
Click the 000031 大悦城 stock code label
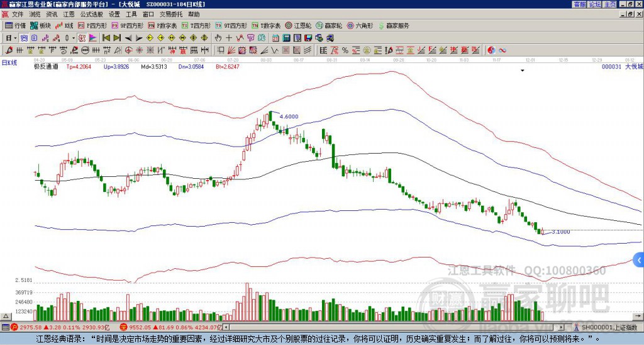622,66
